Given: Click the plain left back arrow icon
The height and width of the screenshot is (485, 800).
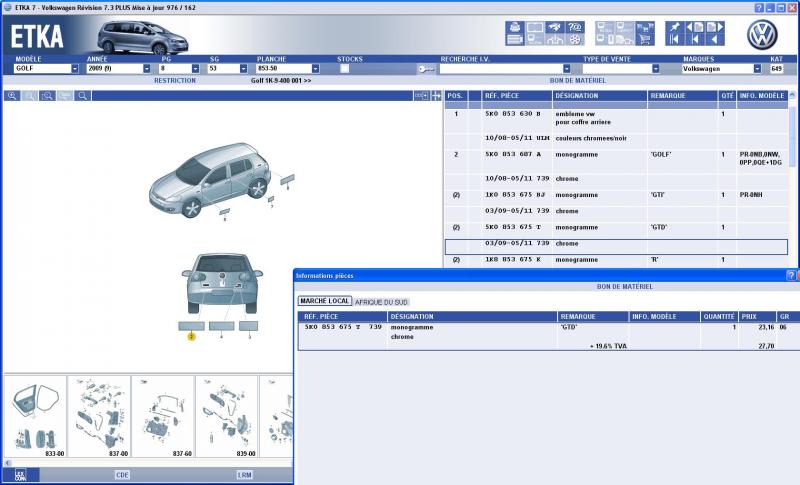Looking at the screenshot, I should coord(715,39).
